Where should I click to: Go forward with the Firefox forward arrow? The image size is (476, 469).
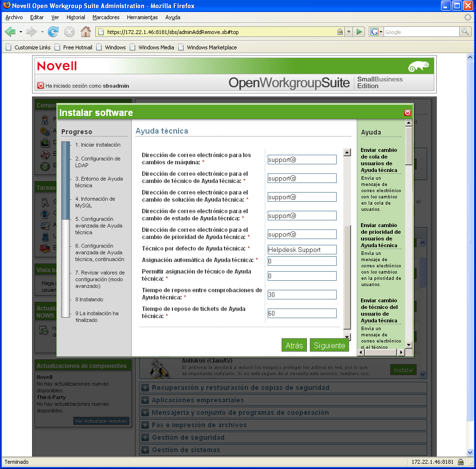point(31,32)
